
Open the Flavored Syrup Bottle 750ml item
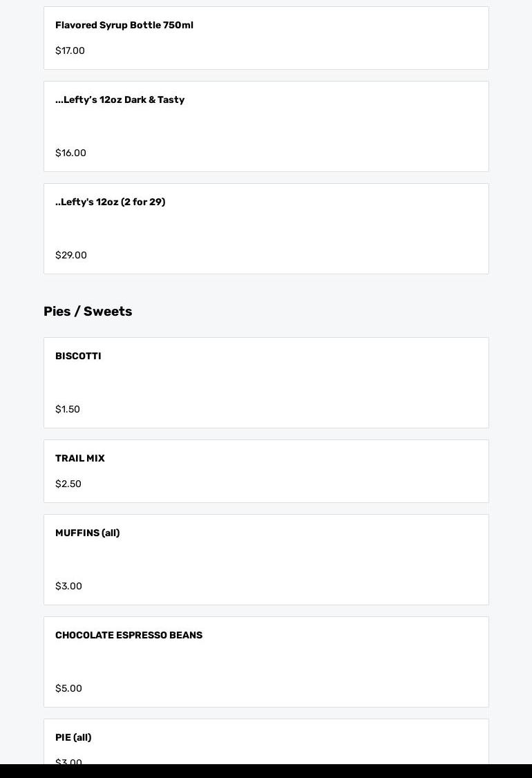124,26
